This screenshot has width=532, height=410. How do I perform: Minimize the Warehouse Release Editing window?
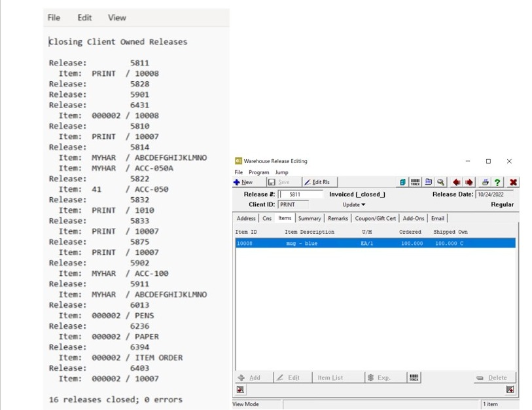[x=467, y=161]
